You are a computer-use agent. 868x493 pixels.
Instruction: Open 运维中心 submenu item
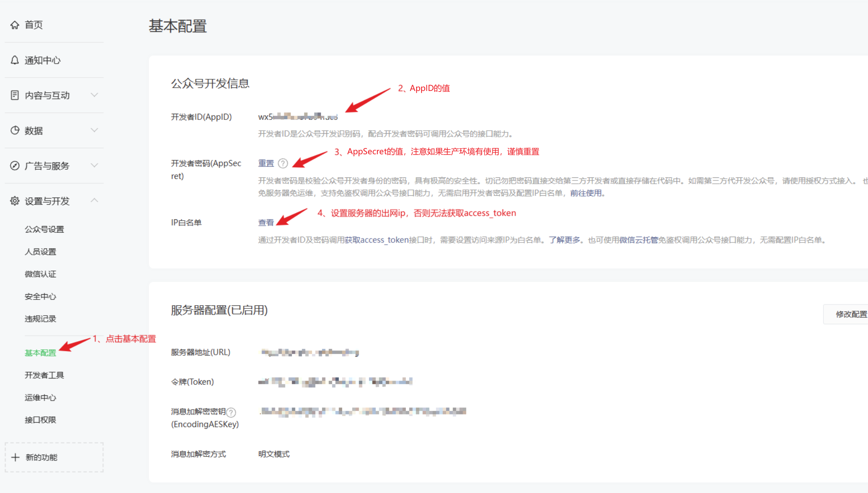[x=40, y=398]
